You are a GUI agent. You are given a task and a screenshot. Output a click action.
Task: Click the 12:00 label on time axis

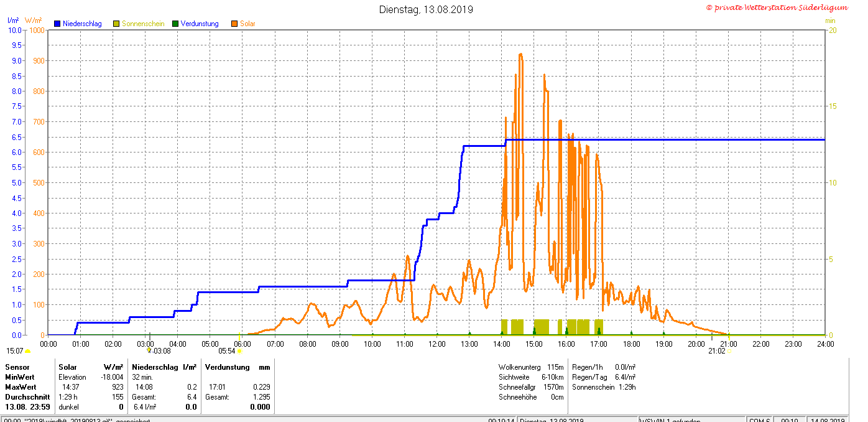point(436,344)
